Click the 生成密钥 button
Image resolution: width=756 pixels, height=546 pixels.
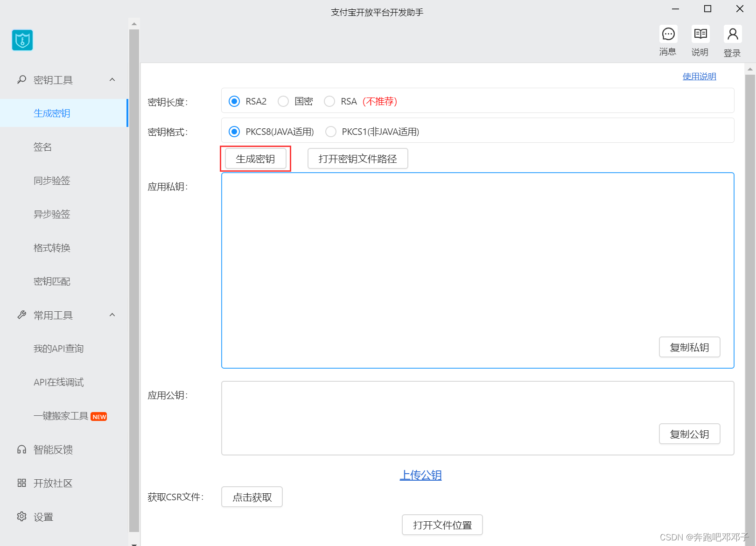point(256,159)
